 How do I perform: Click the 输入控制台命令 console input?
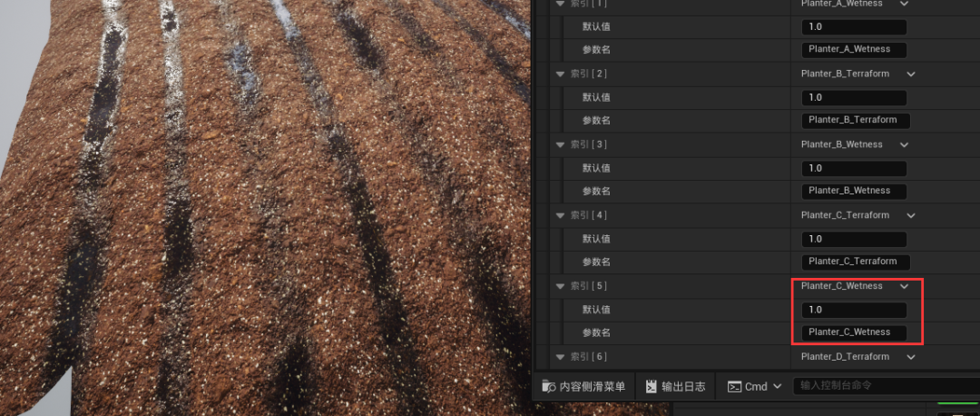[885, 386]
